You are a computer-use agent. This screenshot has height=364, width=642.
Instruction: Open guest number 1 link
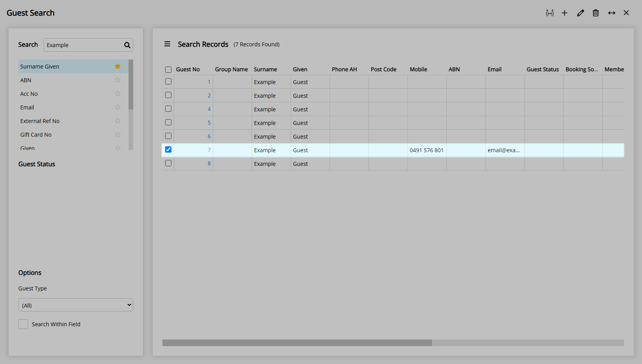(x=209, y=82)
